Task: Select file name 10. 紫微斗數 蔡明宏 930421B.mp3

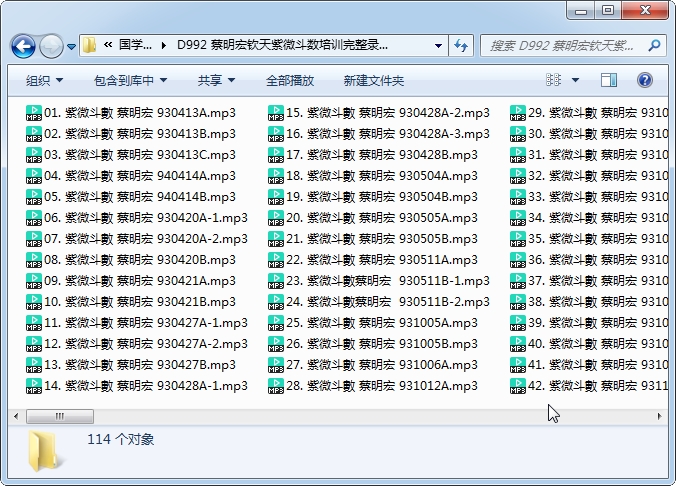Action: 140,302
